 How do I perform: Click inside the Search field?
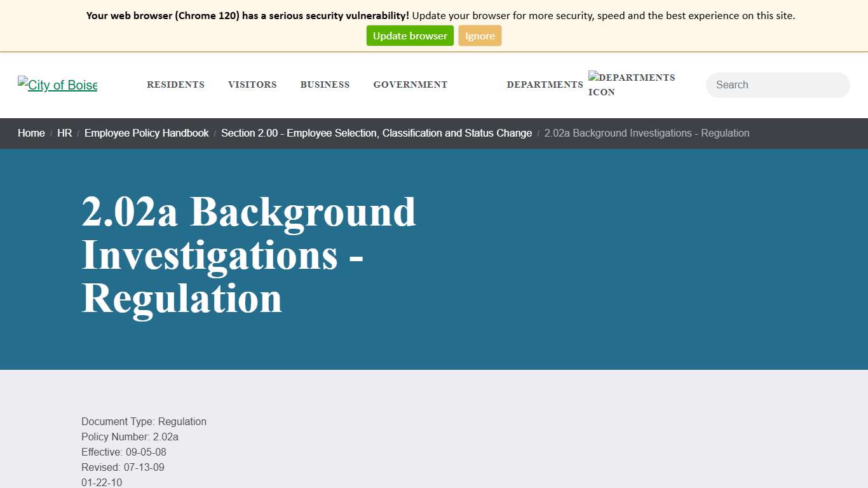pyautogui.click(x=777, y=85)
